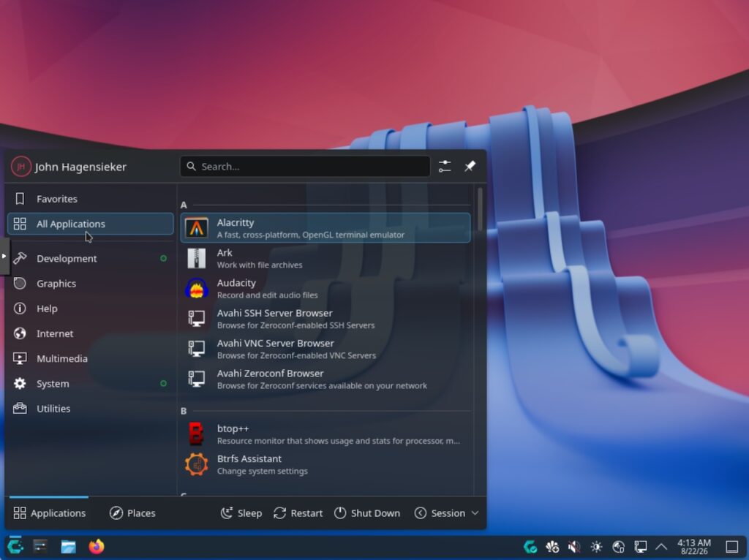Launch Firefox from the taskbar
The height and width of the screenshot is (560, 749).
(x=96, y=546)
